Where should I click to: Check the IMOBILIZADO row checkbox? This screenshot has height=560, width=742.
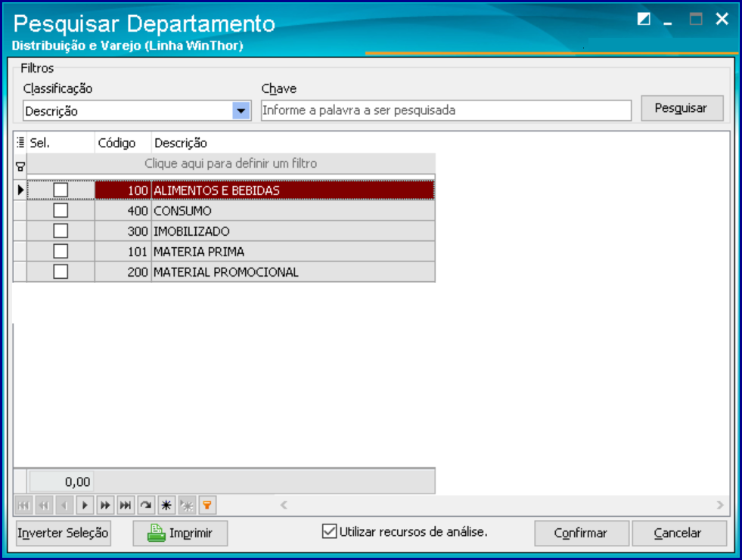[x=61, y=230]
